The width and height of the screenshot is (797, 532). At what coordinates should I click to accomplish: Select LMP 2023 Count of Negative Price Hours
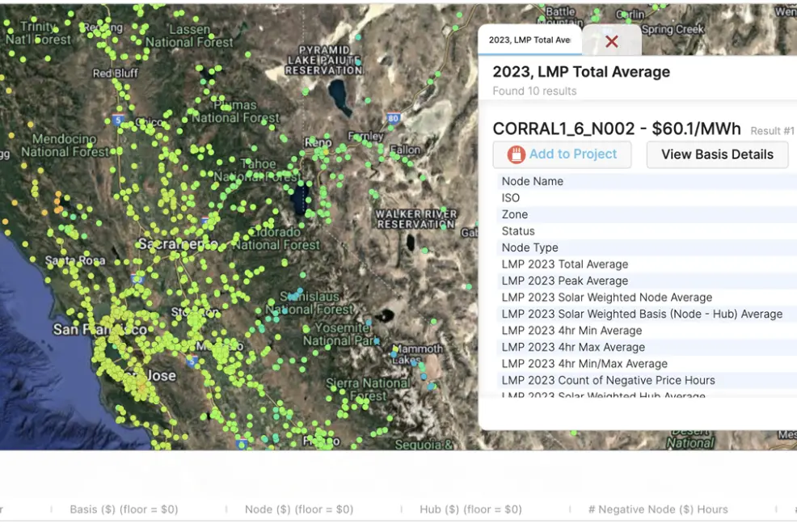[647, 381]
